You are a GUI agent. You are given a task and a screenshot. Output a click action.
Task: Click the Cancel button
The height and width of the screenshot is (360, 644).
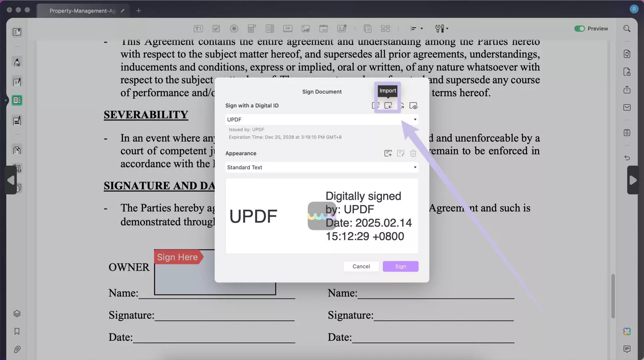pos(361,266)
